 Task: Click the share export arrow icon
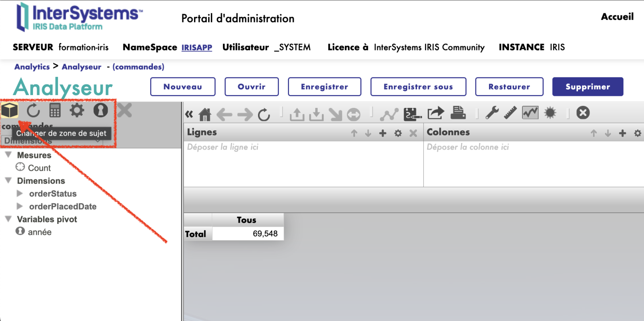pos(436,113)
